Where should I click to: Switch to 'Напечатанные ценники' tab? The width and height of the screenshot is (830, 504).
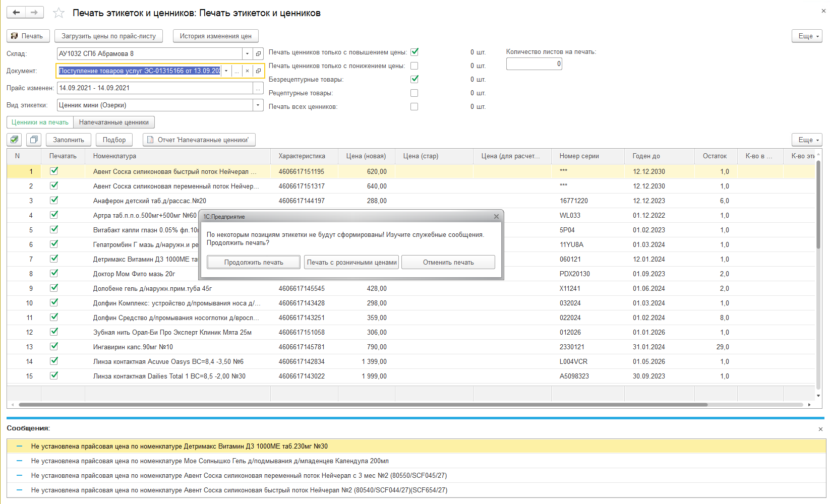pyautogui.click(x=114, y=122)
